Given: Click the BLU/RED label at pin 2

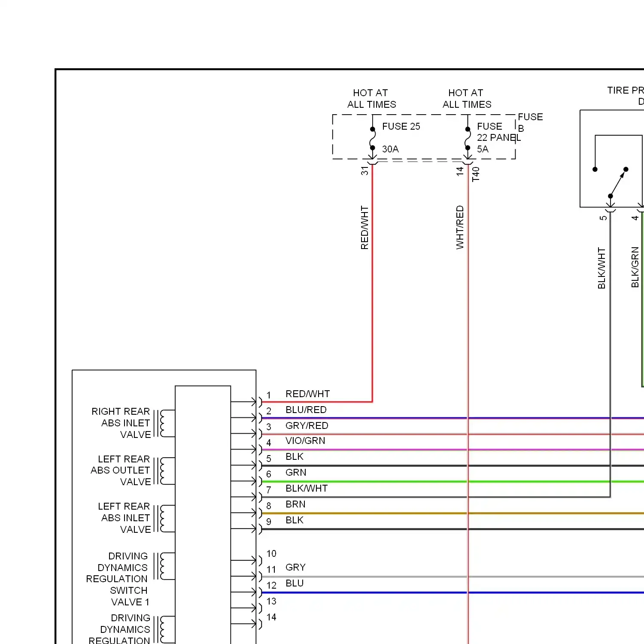Looking at the screenshot, I should (306, 410).
